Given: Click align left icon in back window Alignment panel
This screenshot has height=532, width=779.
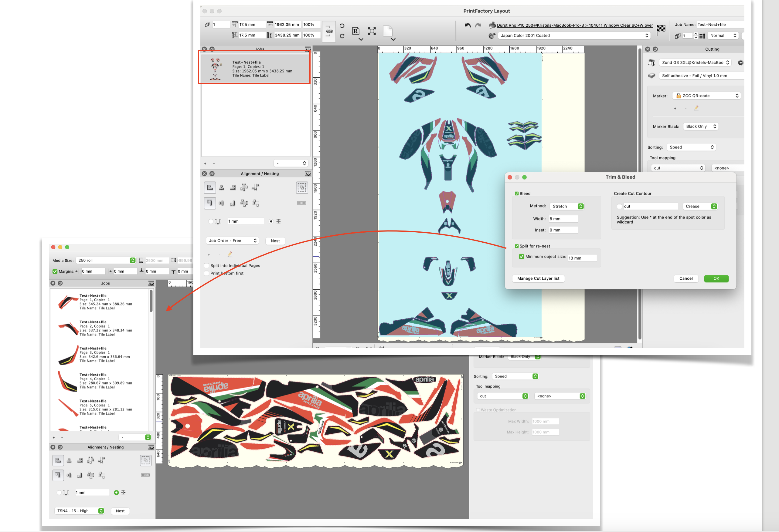Looking at the screenshot, I should click(x=58, y=460).
